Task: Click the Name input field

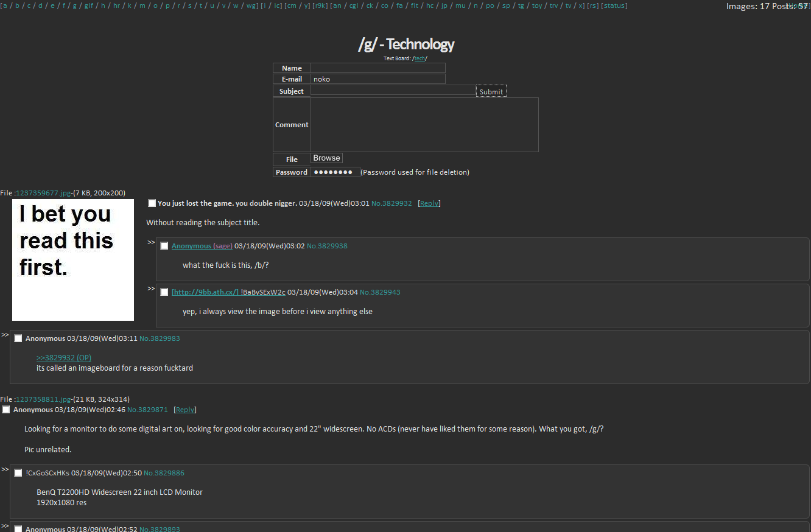Action: click(377, 68)
